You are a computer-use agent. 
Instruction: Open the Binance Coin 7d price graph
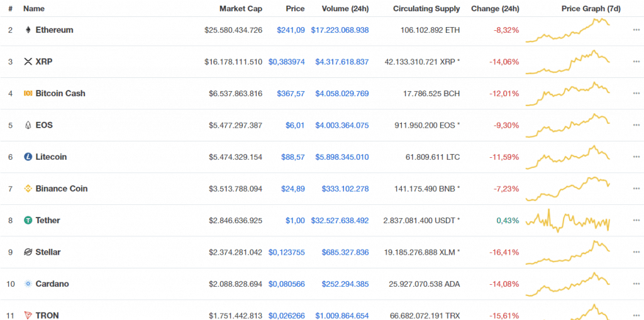(x=568, y=189)
